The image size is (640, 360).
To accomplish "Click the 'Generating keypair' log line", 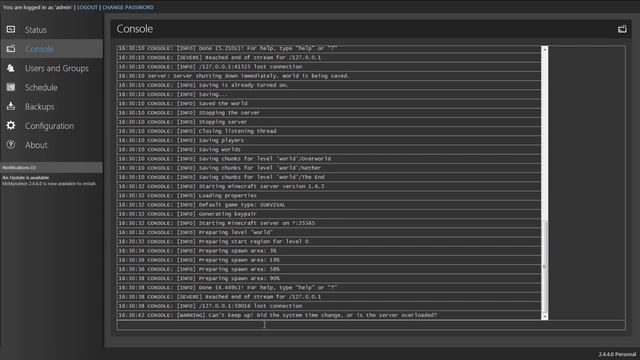I will coord(329,214).
